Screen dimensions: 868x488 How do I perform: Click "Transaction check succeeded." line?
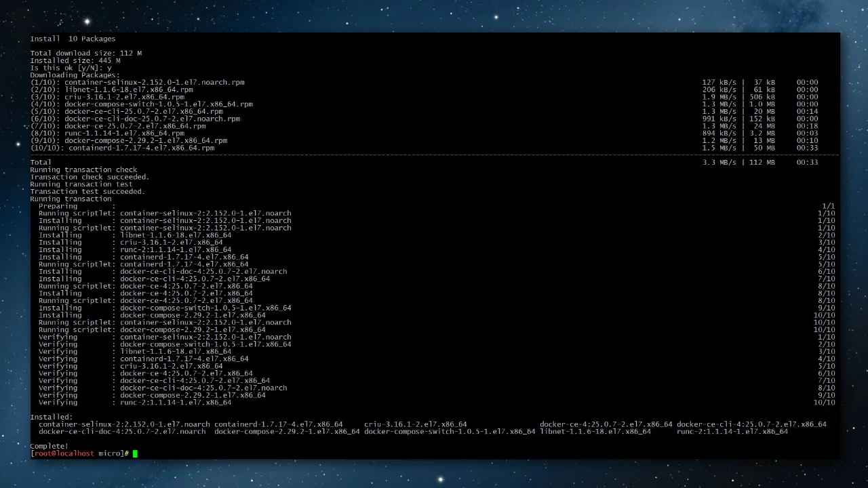[x=90, y=177]
